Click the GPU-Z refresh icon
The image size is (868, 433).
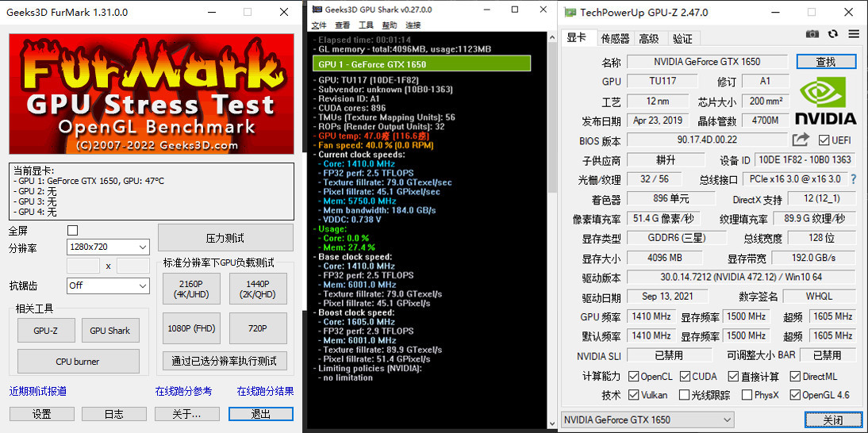833,34
